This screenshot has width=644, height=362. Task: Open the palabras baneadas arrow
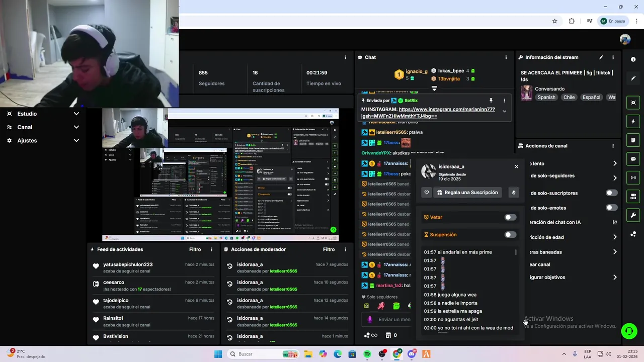coord(614,252)
